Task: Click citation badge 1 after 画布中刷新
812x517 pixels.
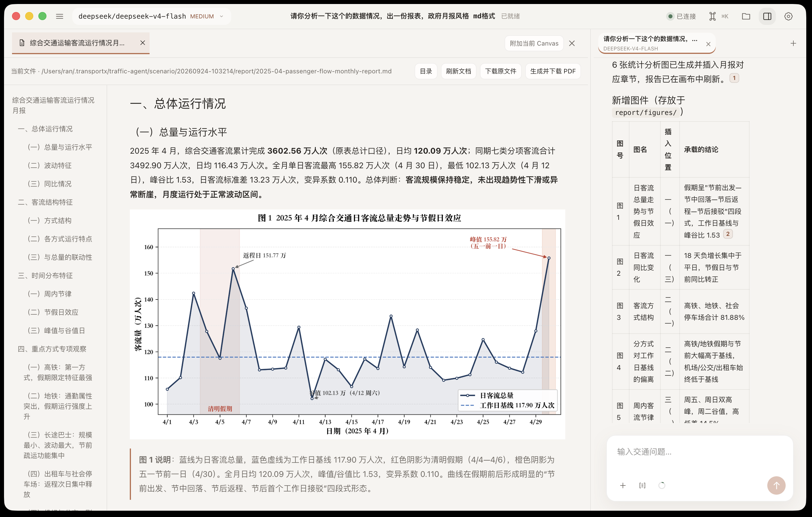Action: click(734, 78)
